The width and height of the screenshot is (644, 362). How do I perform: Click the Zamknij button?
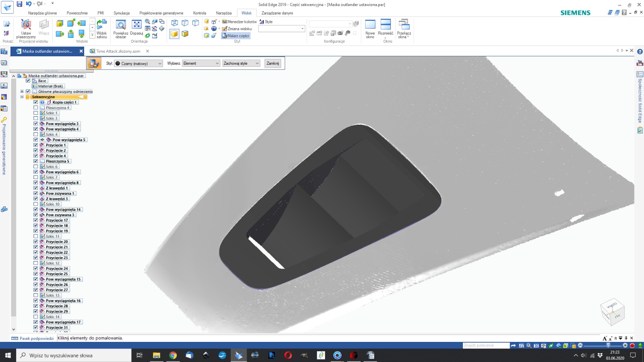click(x=272, y=64)
